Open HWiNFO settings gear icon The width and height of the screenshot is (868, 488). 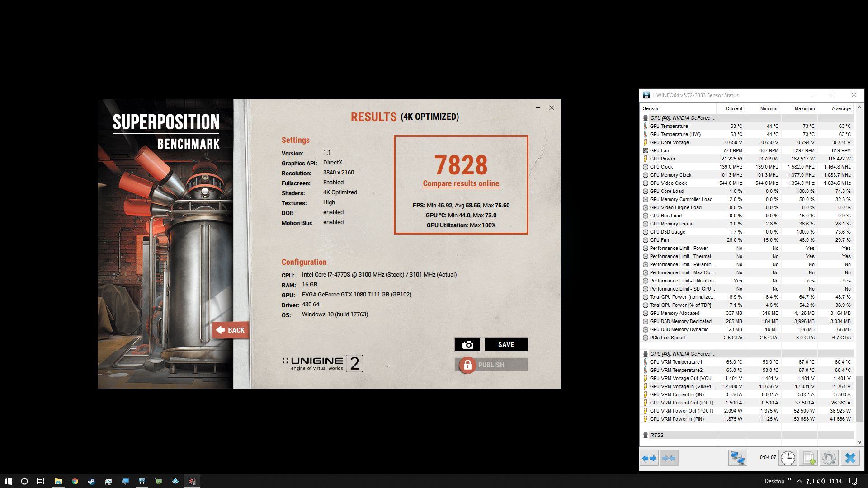pyautogui.click(x=829, y=458)
